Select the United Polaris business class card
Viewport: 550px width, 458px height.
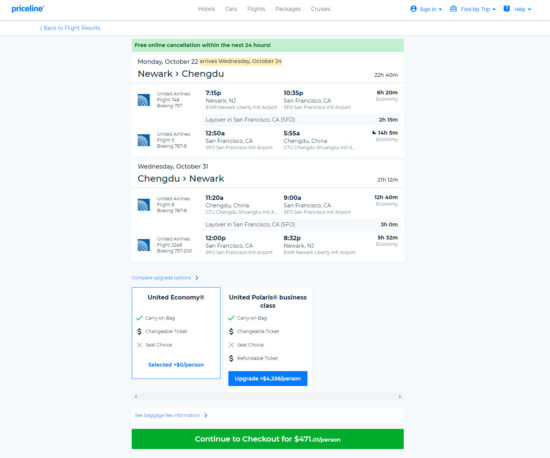click(x=268, y=339)
